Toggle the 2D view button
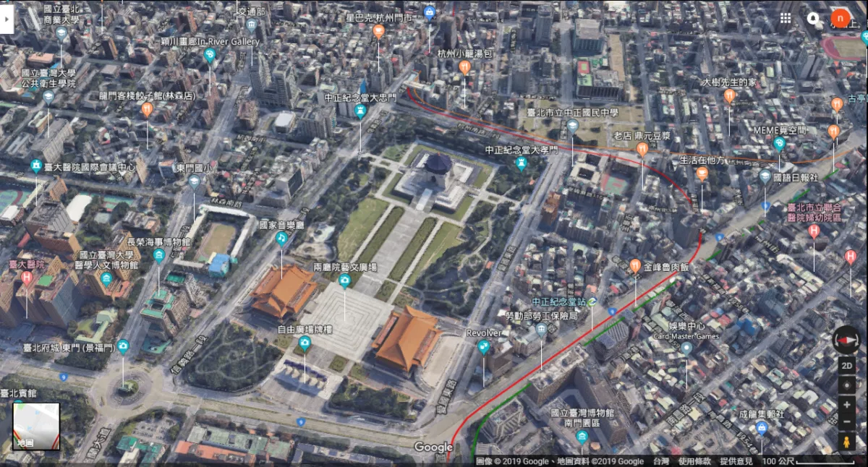 846,366
